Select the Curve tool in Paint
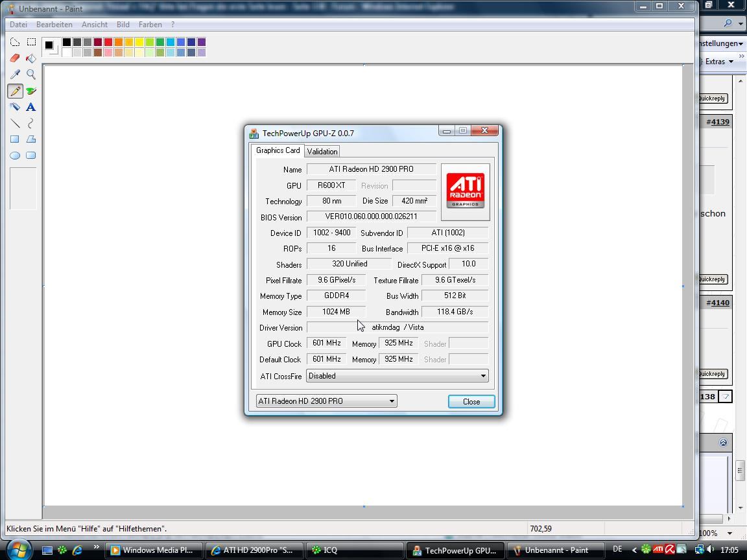The width and height of the screenshot is (747, 560). pos(31,123)
